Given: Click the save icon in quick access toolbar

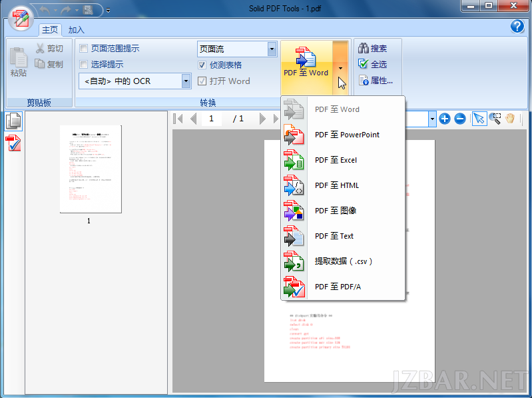Looking at the screenshot, I should click(88, 10).
